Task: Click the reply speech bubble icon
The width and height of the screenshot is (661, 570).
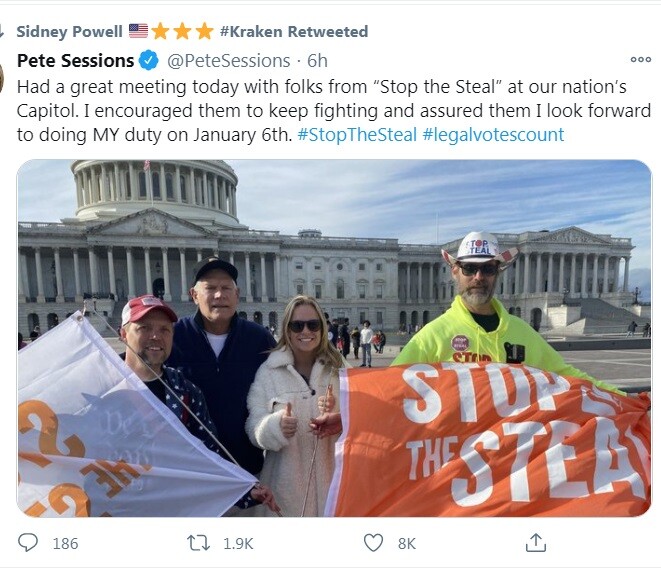Action: [x=28, y=543]
